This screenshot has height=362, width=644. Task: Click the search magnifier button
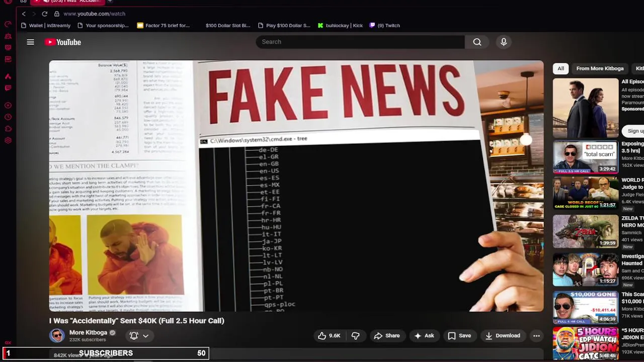pyautogui.click(x=477, y=42)
